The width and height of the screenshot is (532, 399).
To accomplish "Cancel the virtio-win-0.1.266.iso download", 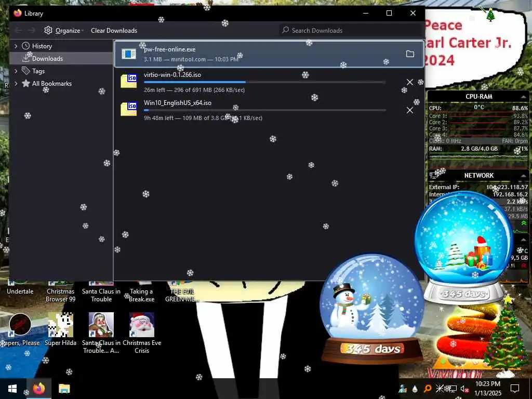I will 410,82.
